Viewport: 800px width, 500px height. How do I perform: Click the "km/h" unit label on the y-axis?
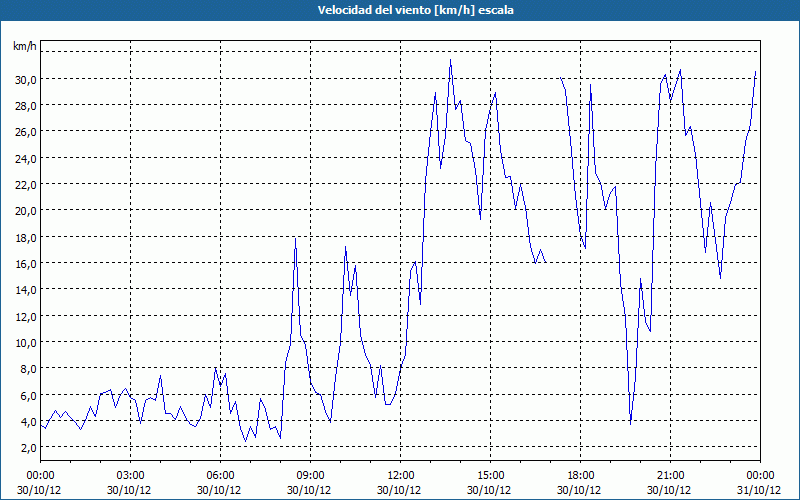(25, 46)
